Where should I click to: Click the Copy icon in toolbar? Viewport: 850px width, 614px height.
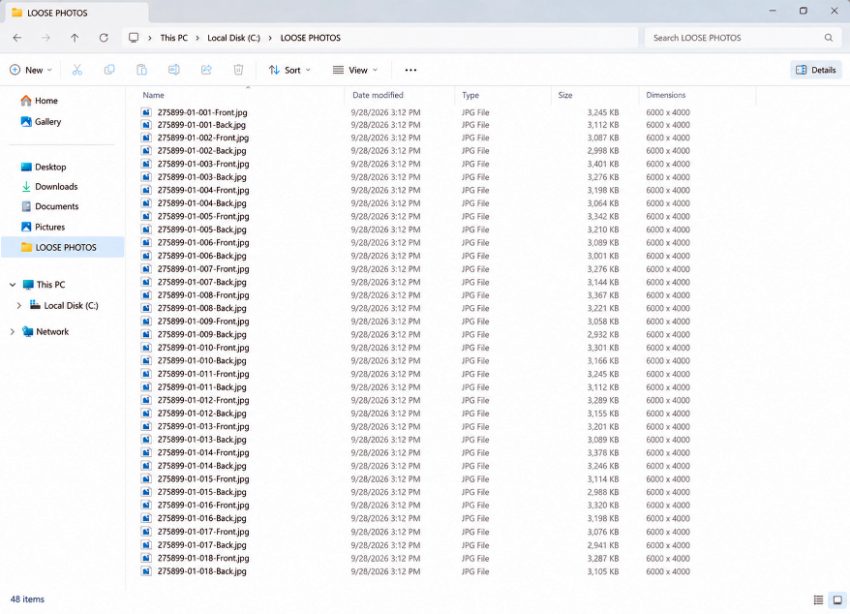click(x=109, y=70)
